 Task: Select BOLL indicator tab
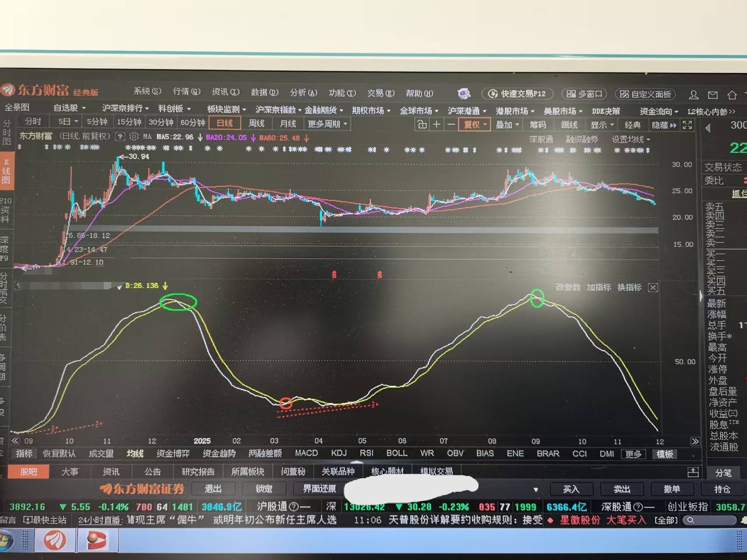[397, 453]
